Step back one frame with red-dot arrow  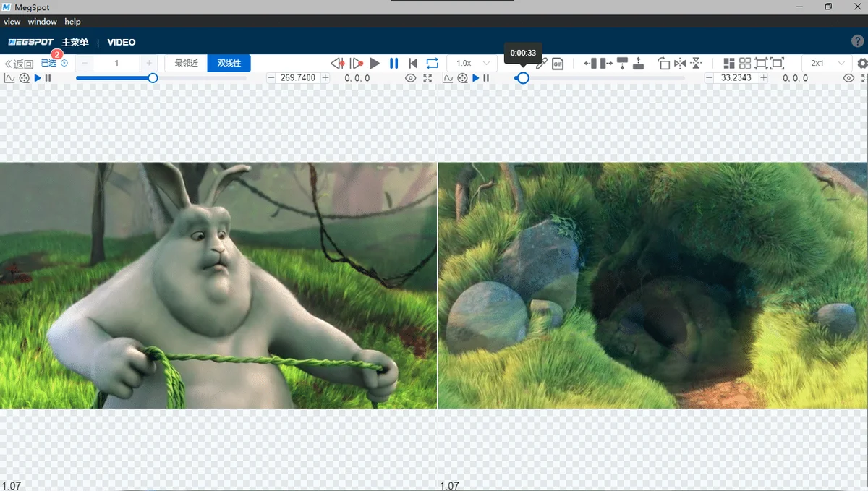coord(339,64)
